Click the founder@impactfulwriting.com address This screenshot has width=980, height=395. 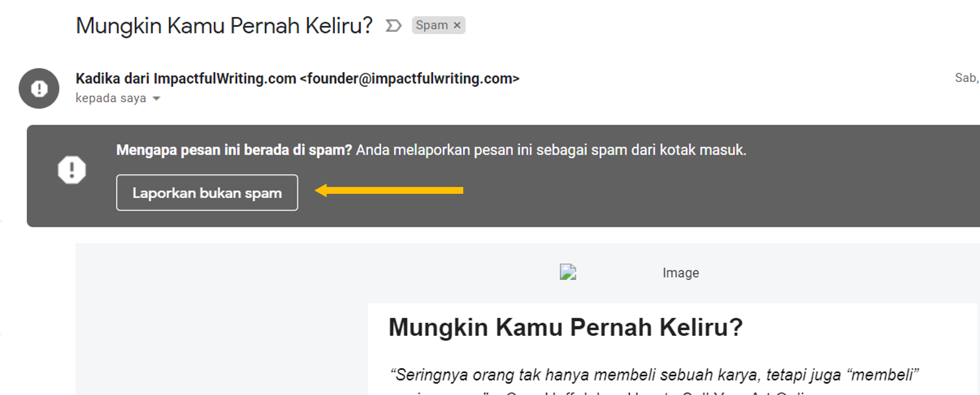410,78
